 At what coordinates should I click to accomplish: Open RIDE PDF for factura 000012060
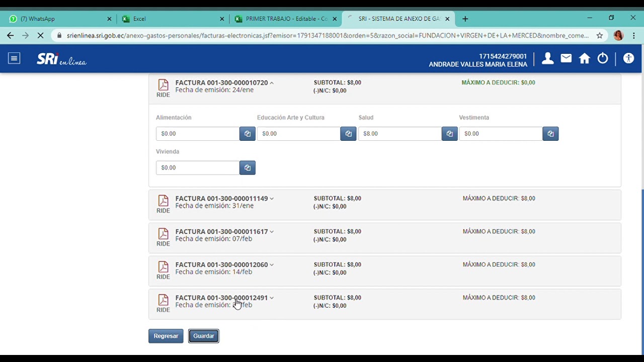point(163,270)
